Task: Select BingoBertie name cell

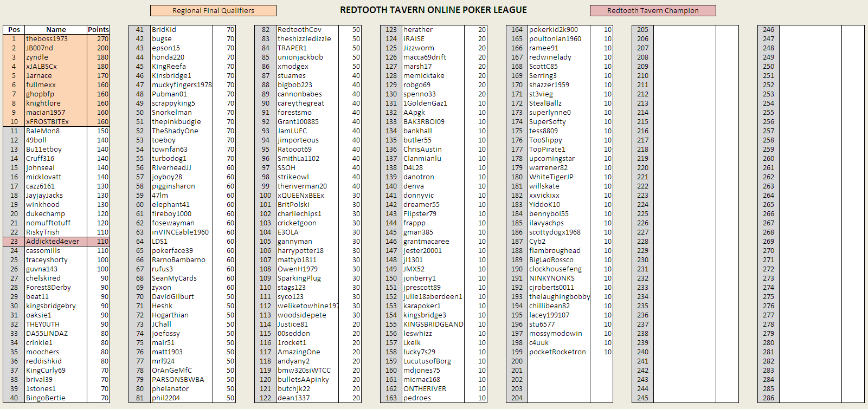Action: [x=56, y=398]
